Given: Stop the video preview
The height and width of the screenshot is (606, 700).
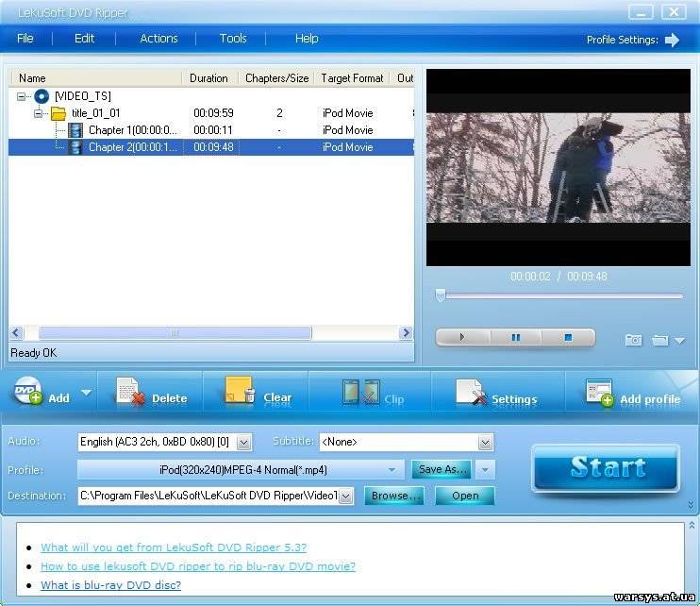Looking at the screenshot, I should [x=568, y=337].
